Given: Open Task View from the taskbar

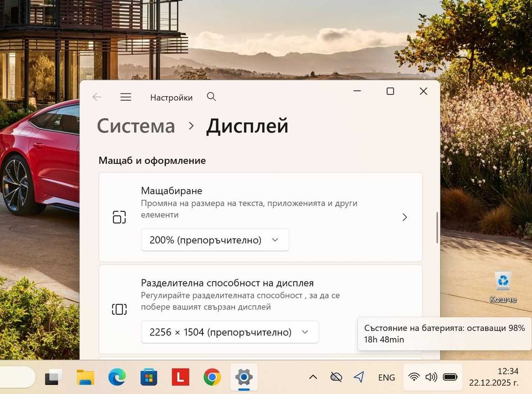Looking at the screenshot, I should [x=54, y=377].
